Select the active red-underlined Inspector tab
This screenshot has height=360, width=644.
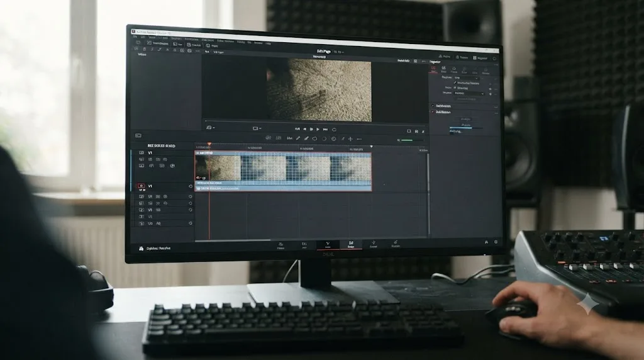[x=433, y=69]
